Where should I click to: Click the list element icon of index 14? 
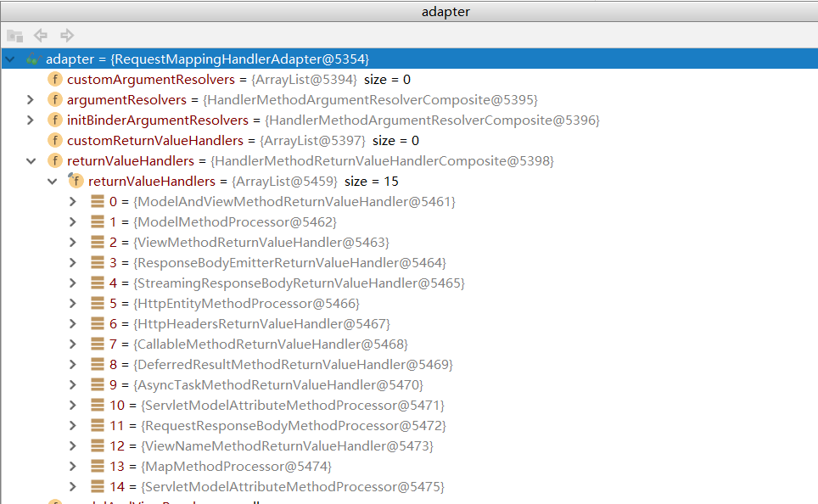pyautogui.click(x=98, y=486)
